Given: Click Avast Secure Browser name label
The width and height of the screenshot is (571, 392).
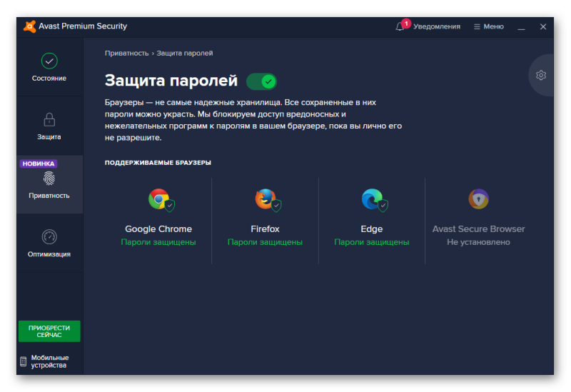Looking at the screenshot, I should 478,228.
